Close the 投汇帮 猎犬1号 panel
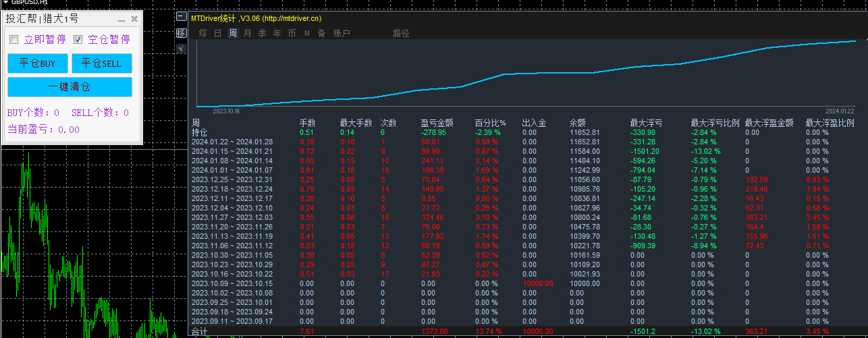Image resolution: width=868 pixels, height=338 pixels. tap(134, 19)
